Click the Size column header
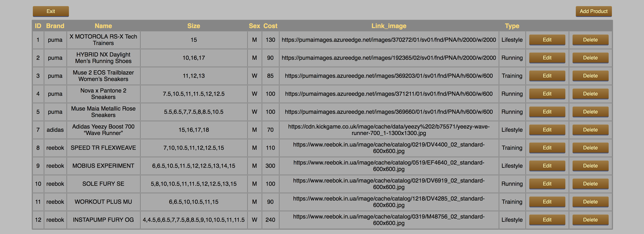The image size is (644, 234). (194, 26)
